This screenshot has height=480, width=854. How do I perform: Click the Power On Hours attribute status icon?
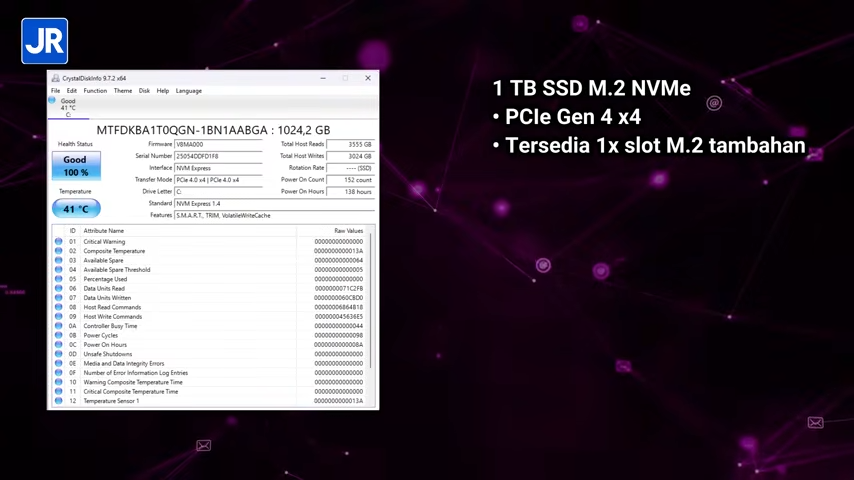pyautogui.click(x=58, y=344)
